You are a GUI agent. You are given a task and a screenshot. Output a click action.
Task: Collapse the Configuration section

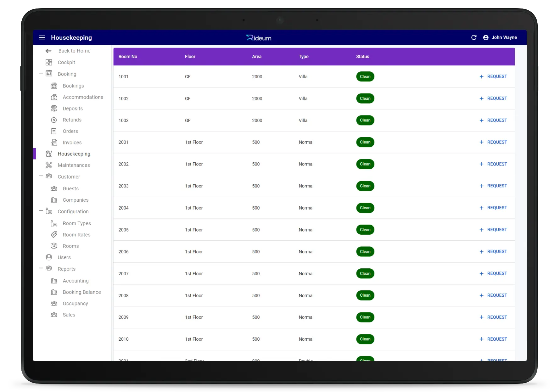click(41, 211)
